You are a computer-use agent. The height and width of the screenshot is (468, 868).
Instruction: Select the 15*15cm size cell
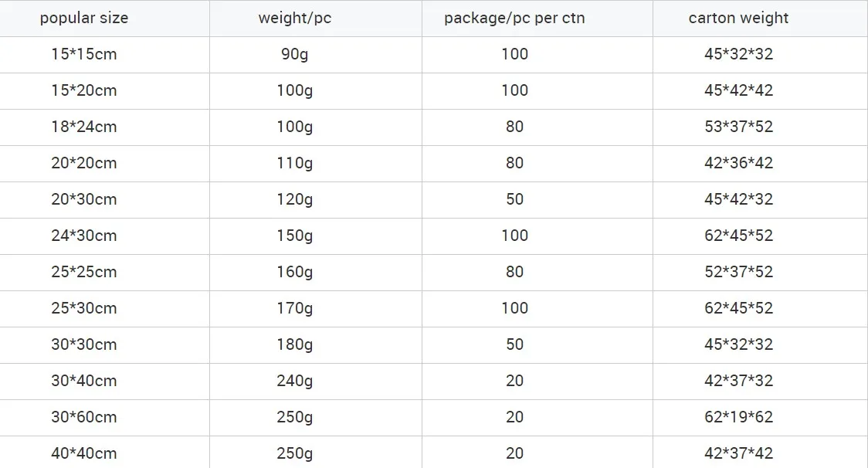point(83,54)
